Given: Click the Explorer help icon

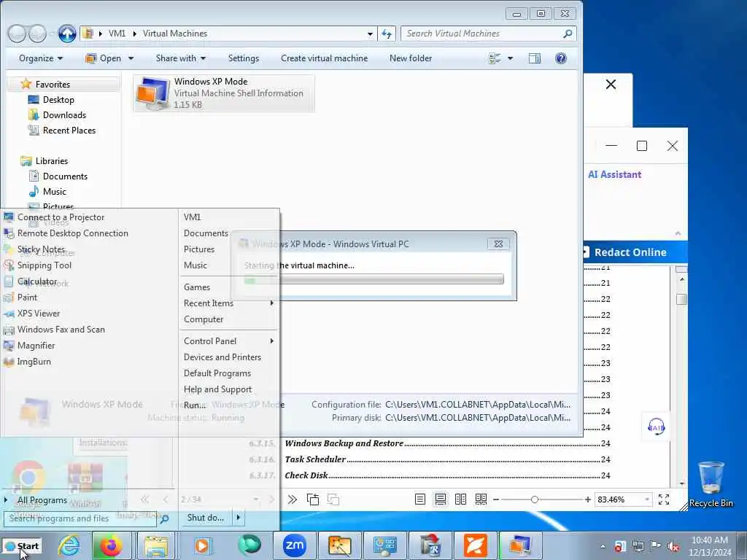Looking at the screenshot, I should pyautogui.click(x=561, y=58).
